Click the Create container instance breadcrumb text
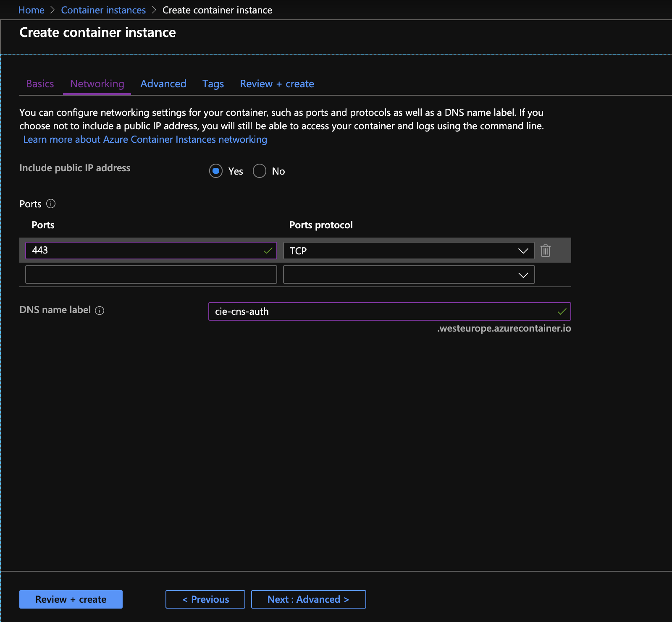672x622 pixels. [x=217, y=10]
